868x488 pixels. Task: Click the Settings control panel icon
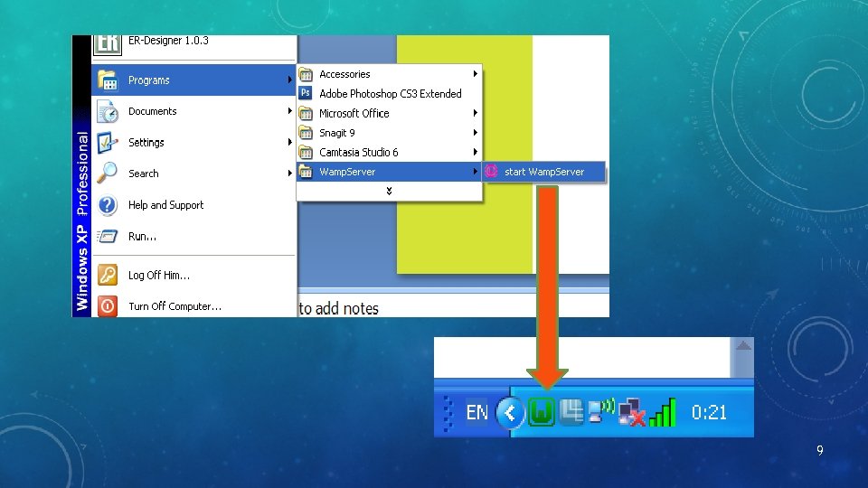click(108, 142)
